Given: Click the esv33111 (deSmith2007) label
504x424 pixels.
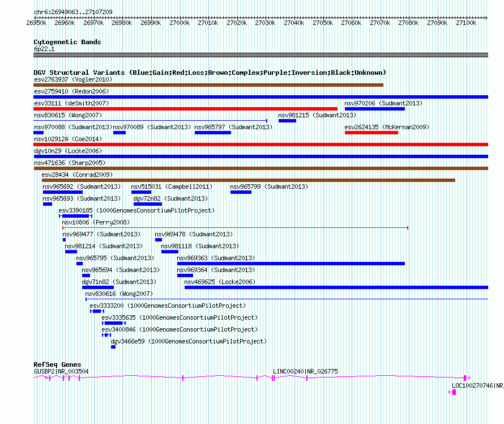Looking at the screenshot, I should click(x=71, y=103).
